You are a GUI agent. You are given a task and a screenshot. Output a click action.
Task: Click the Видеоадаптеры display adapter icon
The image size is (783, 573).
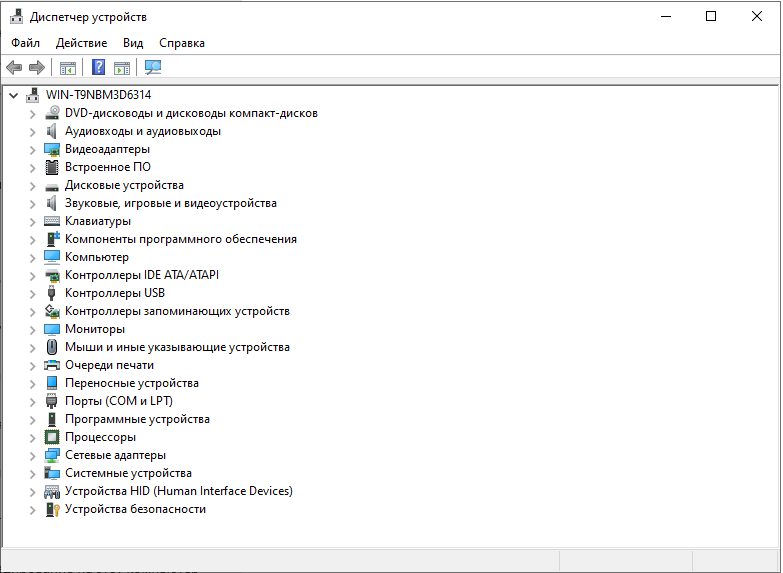tap(52, 149)
